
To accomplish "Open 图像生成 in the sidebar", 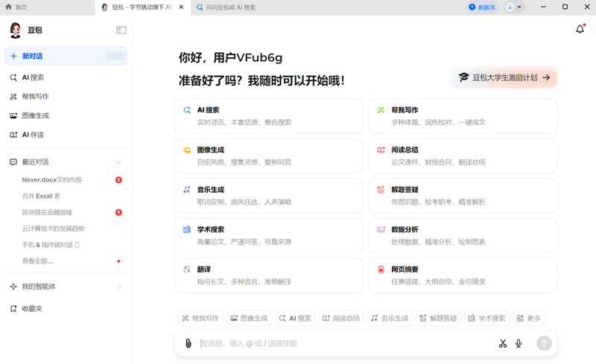I will point(66,115).
